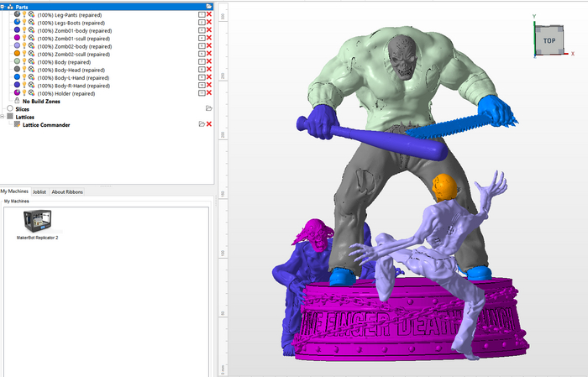
Task: Change the magenta Zomb01-scull color swatch
Action: (17, 38)
